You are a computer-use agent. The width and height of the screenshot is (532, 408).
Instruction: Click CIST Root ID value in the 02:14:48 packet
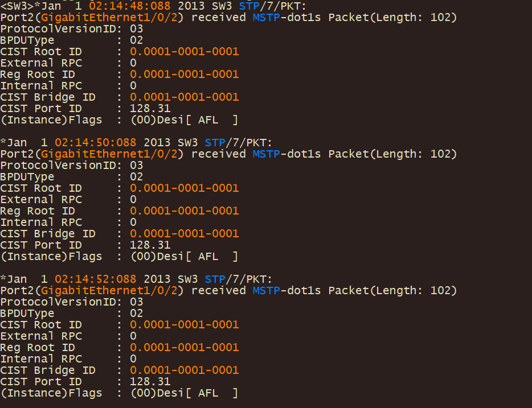click(x=184, y=52)
